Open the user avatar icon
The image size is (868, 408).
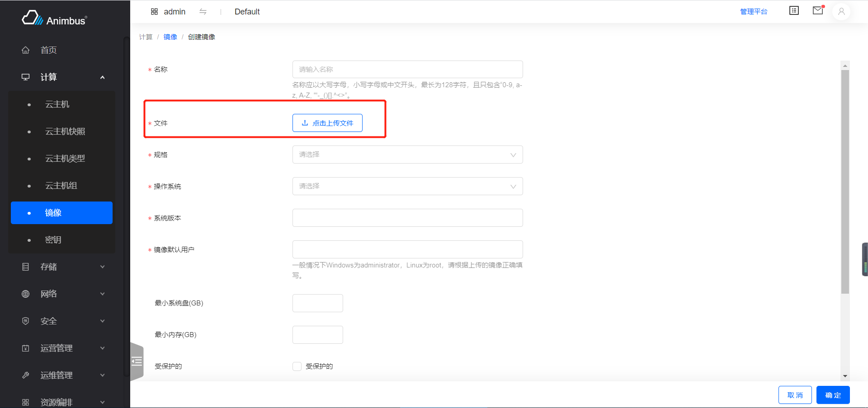(x=841, y=12)
